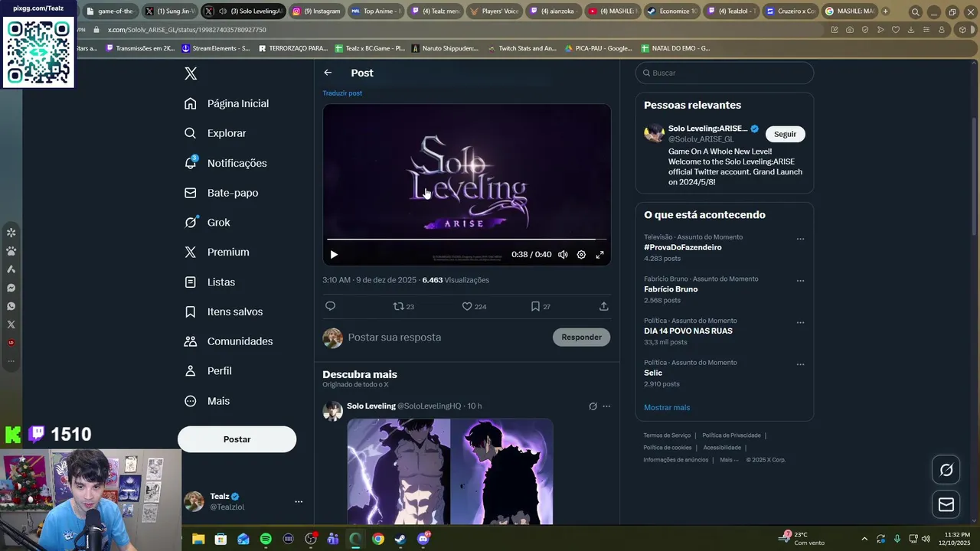The height and width of the screenshot is (551, 980).
Task: Open options for #ProvaDoFazendeiro trend
Action: [x=800, y=239]
